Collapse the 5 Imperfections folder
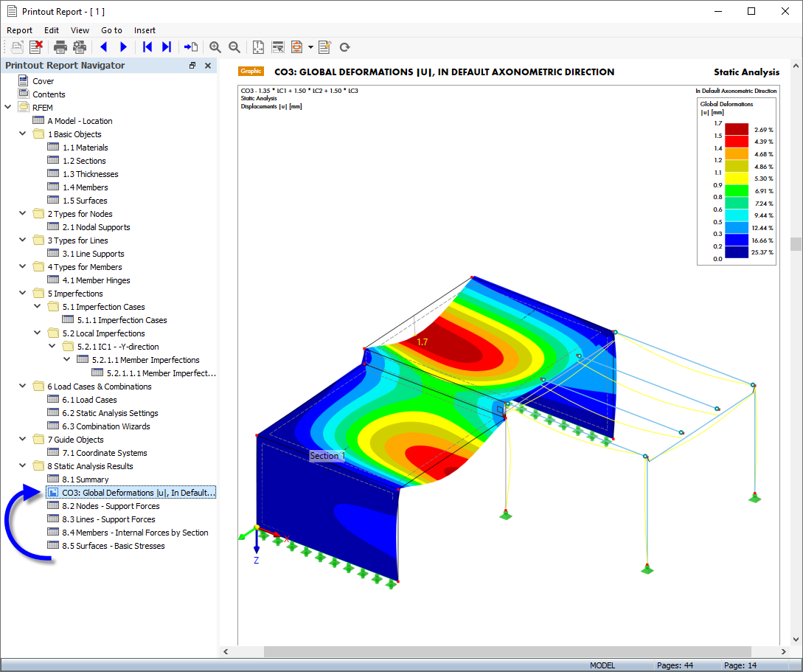Image resolution: width=803 pixels, height=672 pixels. click(x=23, y=294)
